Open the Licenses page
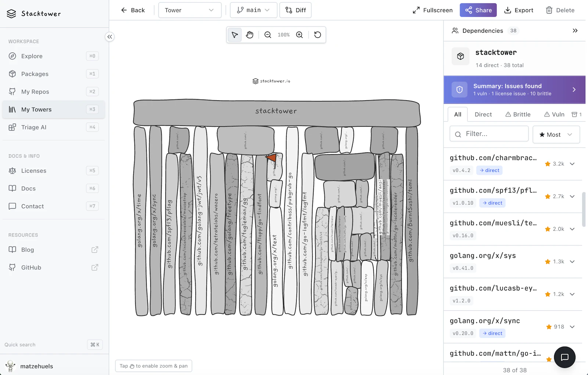 coord(54,171)
